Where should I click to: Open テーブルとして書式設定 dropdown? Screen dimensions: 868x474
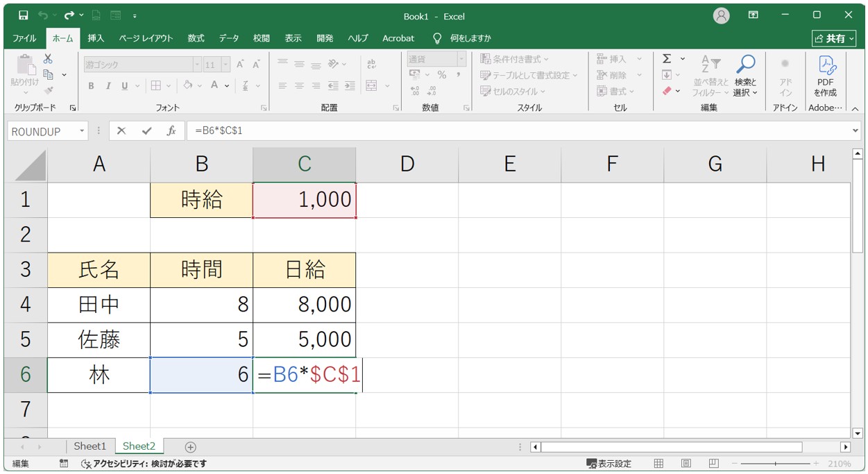tap(529, 75)
